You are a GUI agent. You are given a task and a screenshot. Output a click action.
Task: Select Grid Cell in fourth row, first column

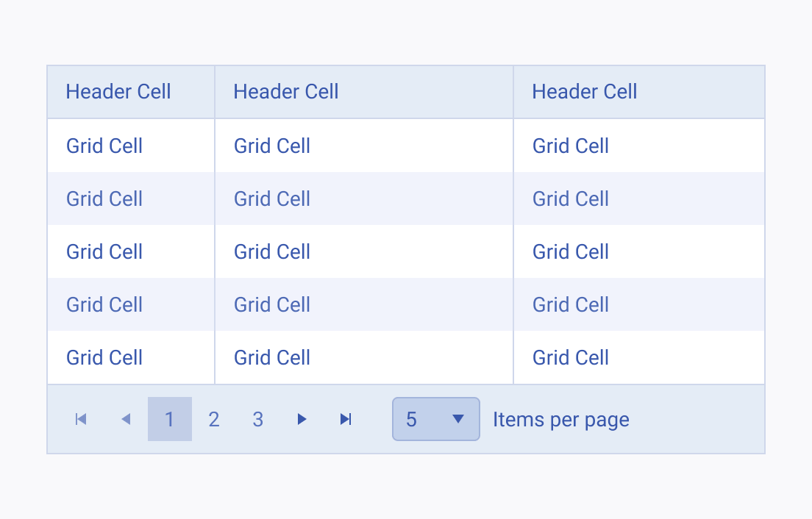[131, 305]
